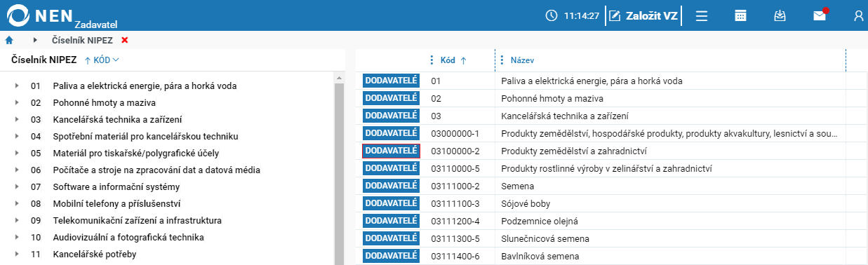Image resolution: width=868 pixels, height=265 pixels.
Task: Select tree item Telekomunikační zařízení a infrastruktura
Action: [137, 221]
